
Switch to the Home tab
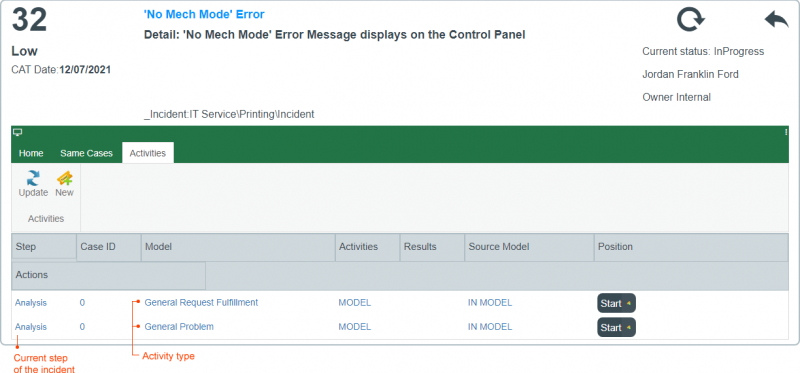31,153
